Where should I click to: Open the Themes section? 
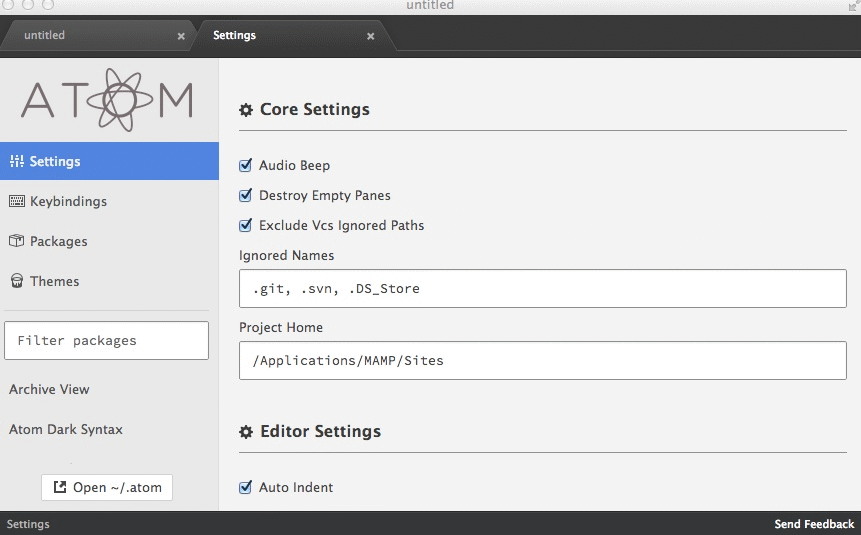(54, 281)
